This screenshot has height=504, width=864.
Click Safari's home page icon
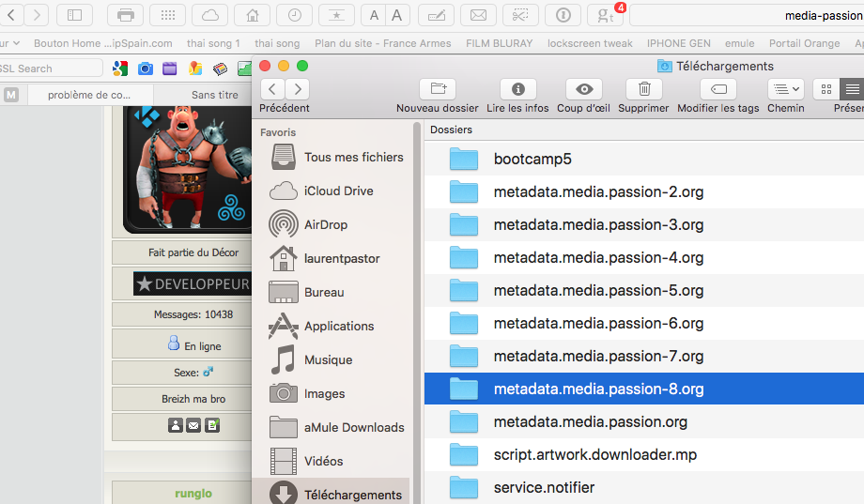(x=252, y=15)
